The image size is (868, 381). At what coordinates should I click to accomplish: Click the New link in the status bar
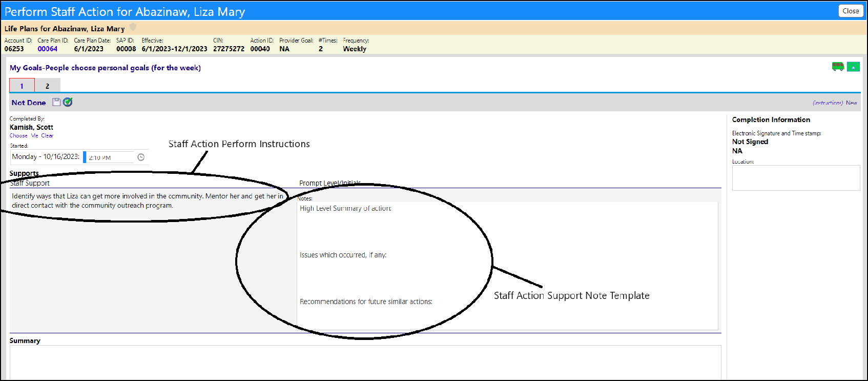[852, 103]
